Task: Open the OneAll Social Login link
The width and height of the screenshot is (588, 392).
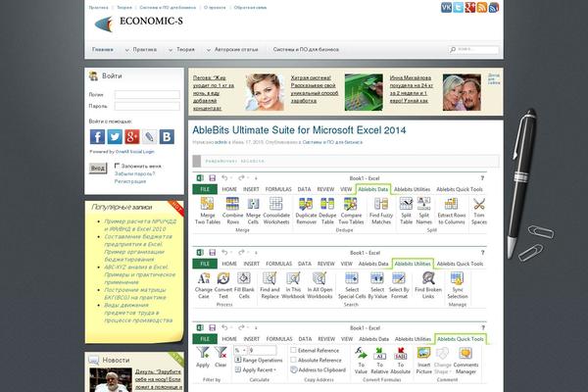Action: 134,152
